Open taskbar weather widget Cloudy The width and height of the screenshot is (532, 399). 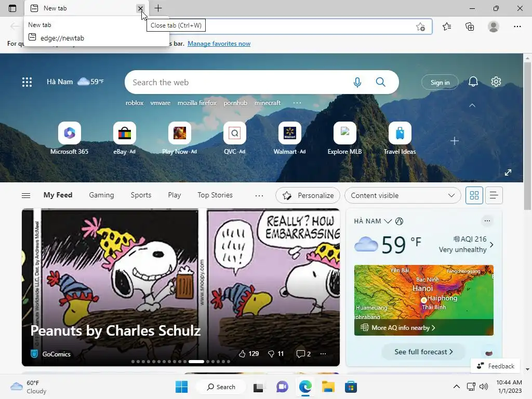(29, 387)
